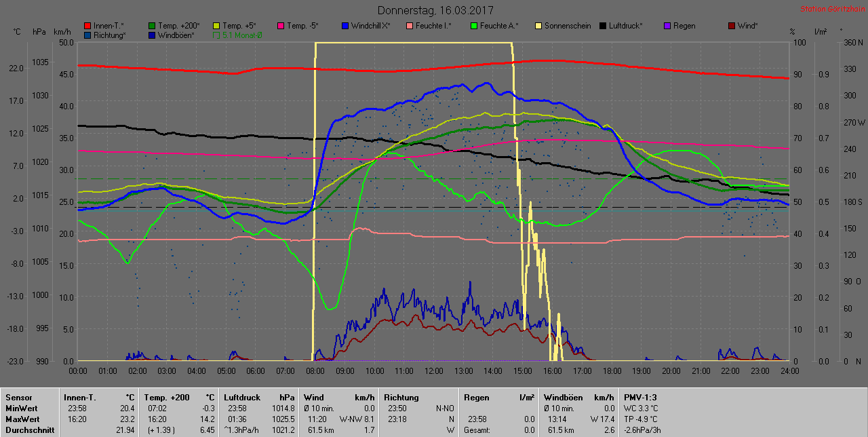Click the steel-blue Richtung legend box

click(87, 35)
